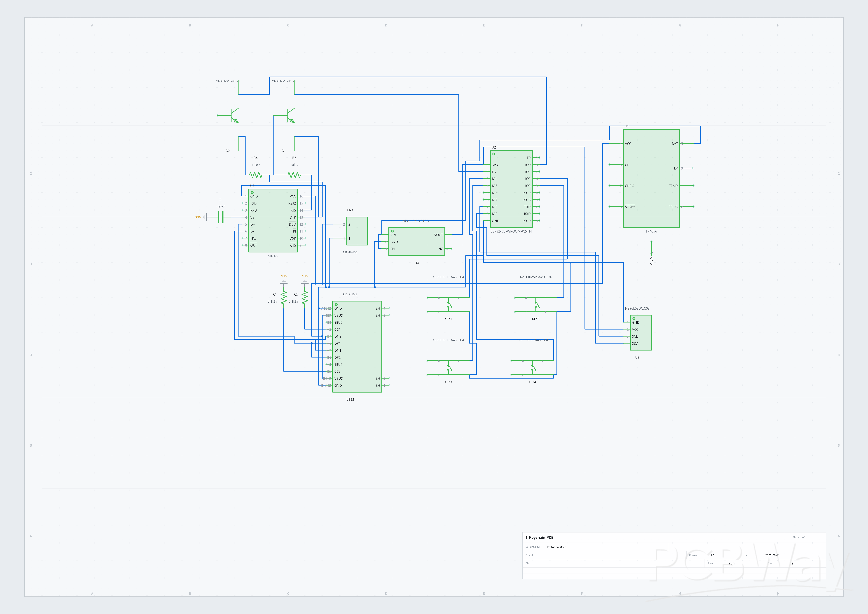Select the USB2 connector body
This screenshot has height=614, width=868.
[x=357, y=347]
